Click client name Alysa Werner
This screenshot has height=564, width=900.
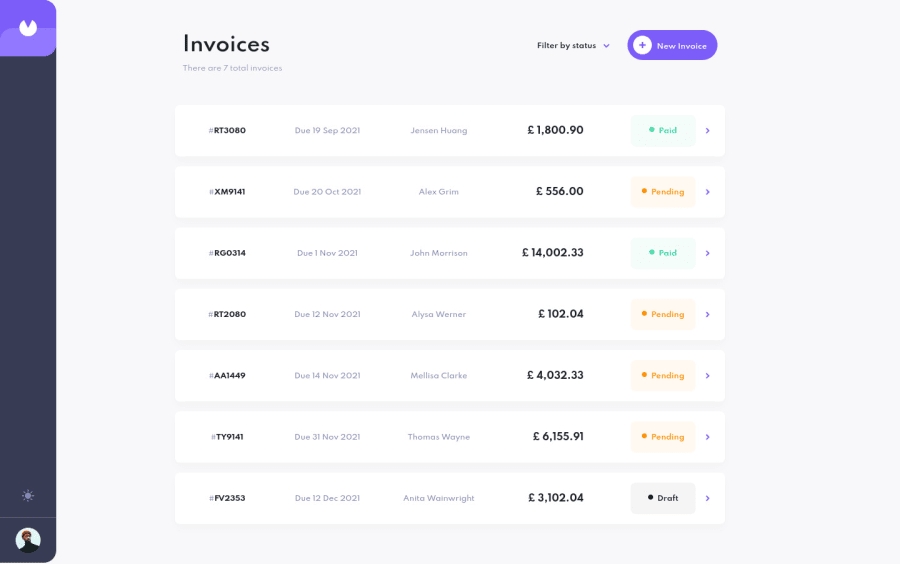[x=439, y=314]
